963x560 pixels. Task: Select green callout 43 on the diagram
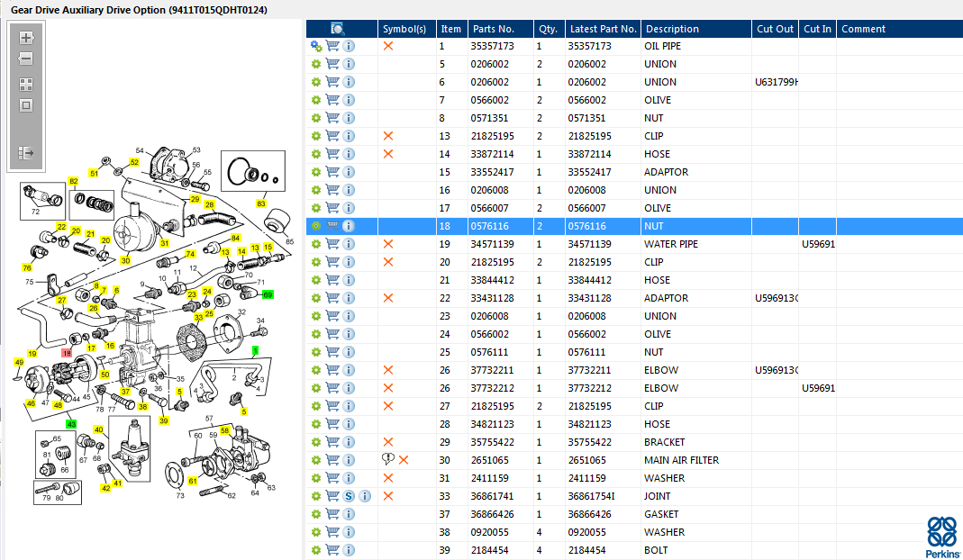71,423
